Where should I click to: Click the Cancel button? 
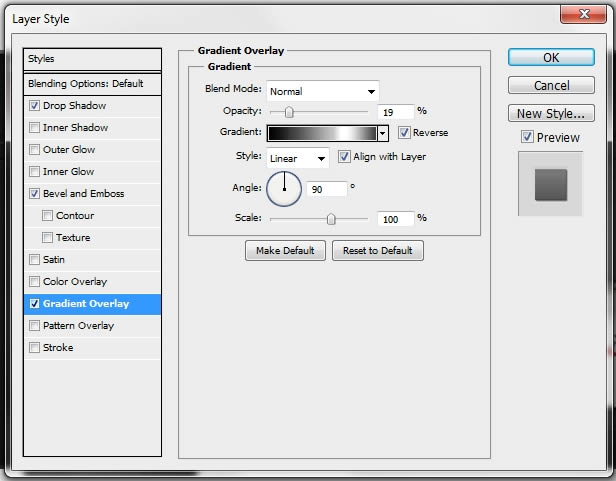click(551, 85)
